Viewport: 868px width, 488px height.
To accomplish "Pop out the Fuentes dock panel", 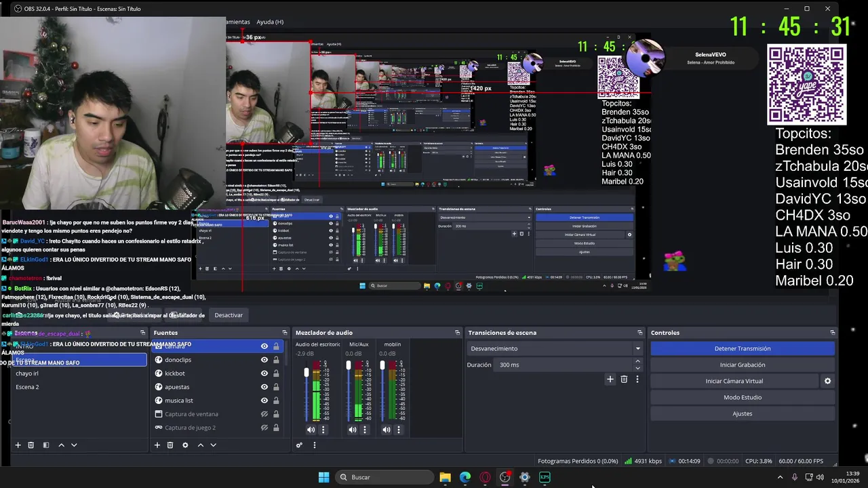I will (284, 333).
